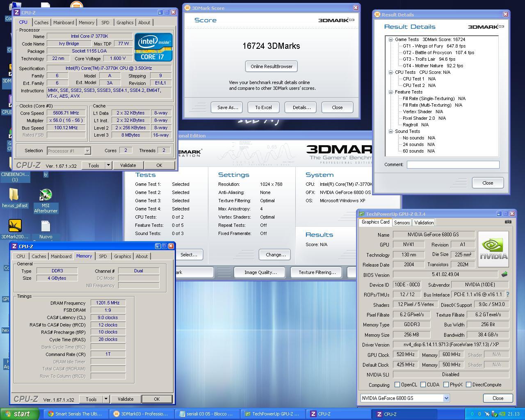The image size is (525, 420).
Task: Collapse the CPU Tests tree node
Action: point(390,73)
